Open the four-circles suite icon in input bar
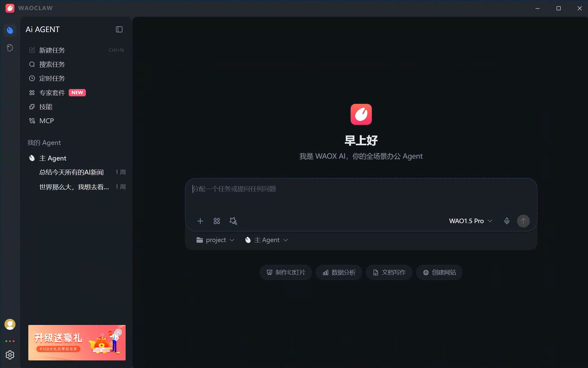Image resolution: width=588 pixels, height=368 pixels. coord(217,221)
